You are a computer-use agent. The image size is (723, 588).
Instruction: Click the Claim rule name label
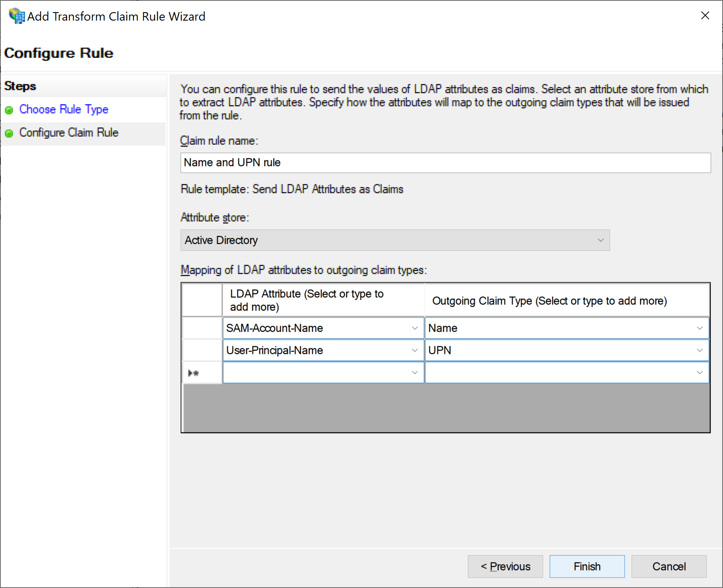click(219, 141)
